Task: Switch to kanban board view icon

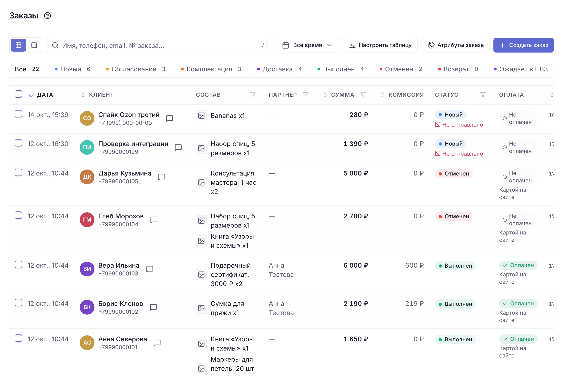Action: pos(34,45)
